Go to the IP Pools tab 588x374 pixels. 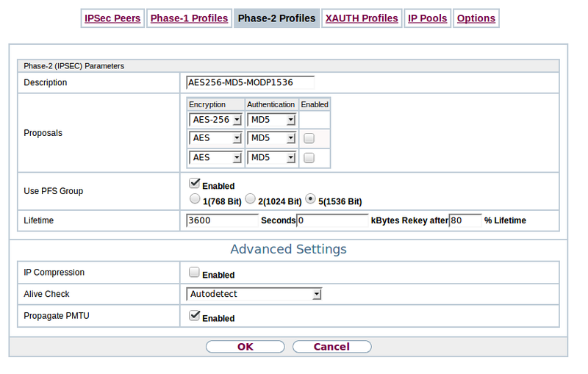[427, 18]
